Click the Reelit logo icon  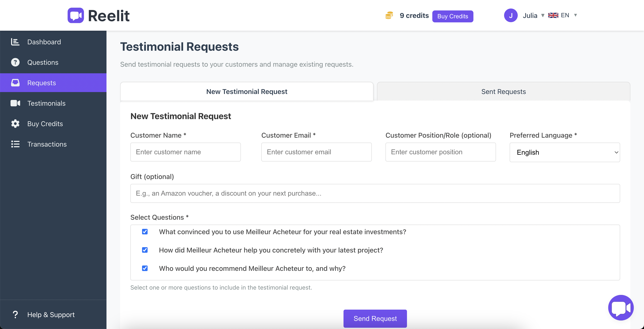click(76, 16)
